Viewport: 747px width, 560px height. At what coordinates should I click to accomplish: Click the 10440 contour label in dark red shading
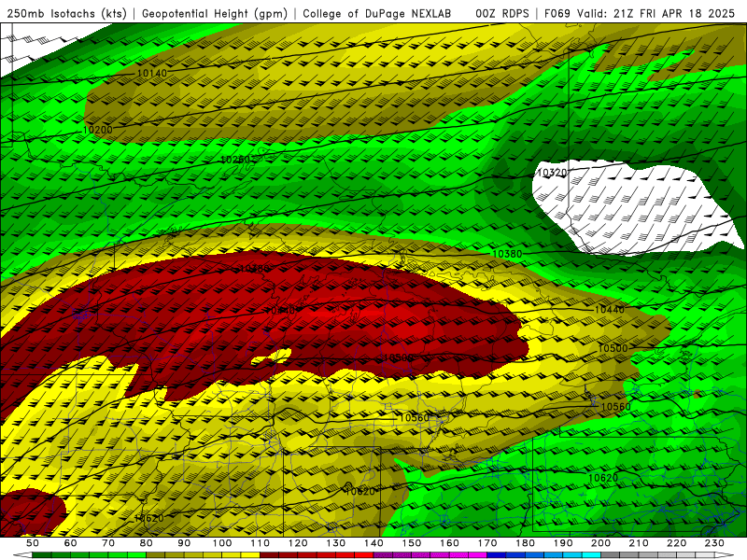[280, 311]
